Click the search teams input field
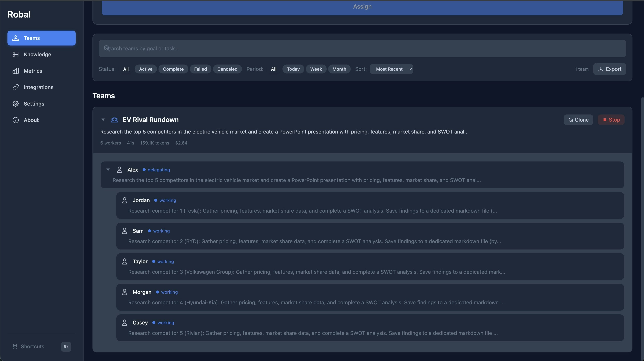Viewport: 644px width, 361px height. [x=362, y=48]
